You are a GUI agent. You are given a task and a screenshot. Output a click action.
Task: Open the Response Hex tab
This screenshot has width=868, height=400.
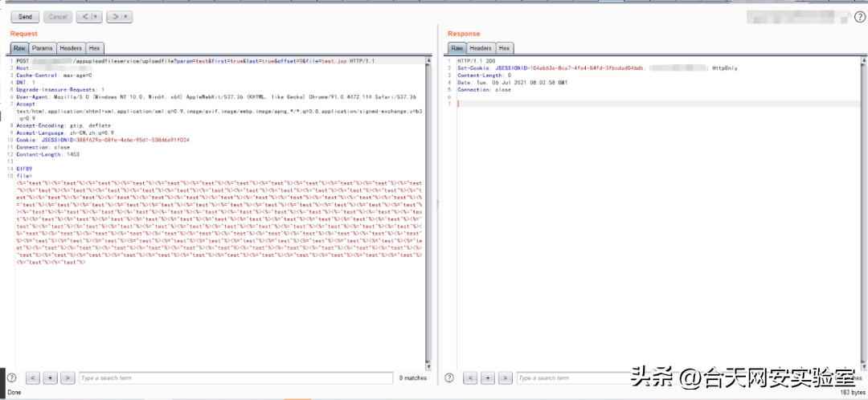pyautogui.click(x=505, y=48)
